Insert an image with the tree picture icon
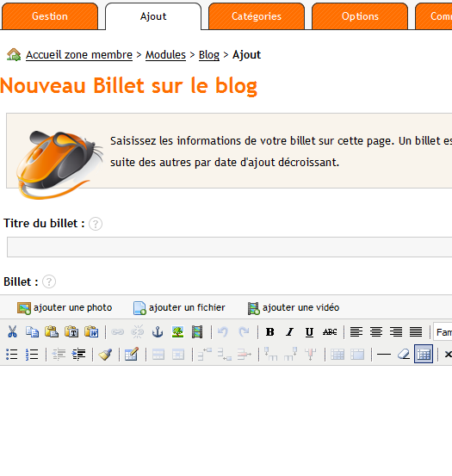Image resolution: width=452 pixels, height=476 pixels. [x=177, y=331]
